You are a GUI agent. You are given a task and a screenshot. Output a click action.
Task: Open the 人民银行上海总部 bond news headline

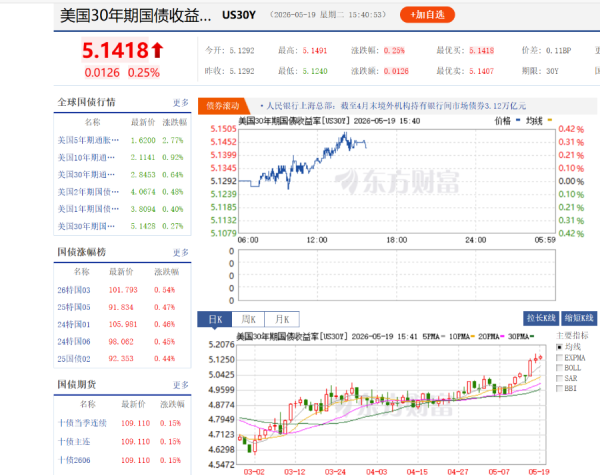coord(396,106)
